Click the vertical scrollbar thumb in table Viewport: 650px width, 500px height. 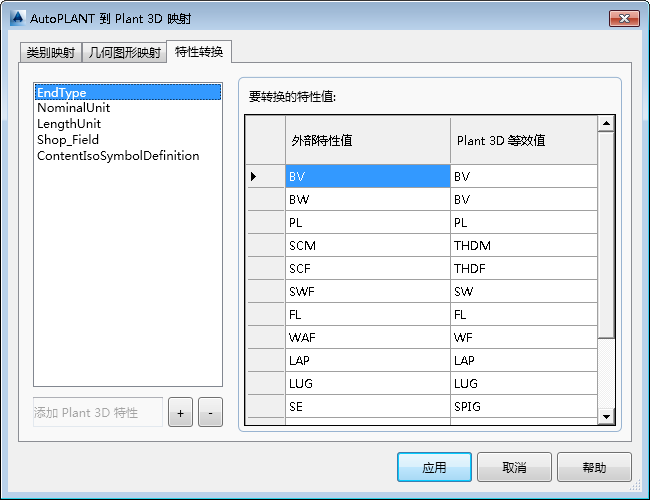click(x=606, y=235)
